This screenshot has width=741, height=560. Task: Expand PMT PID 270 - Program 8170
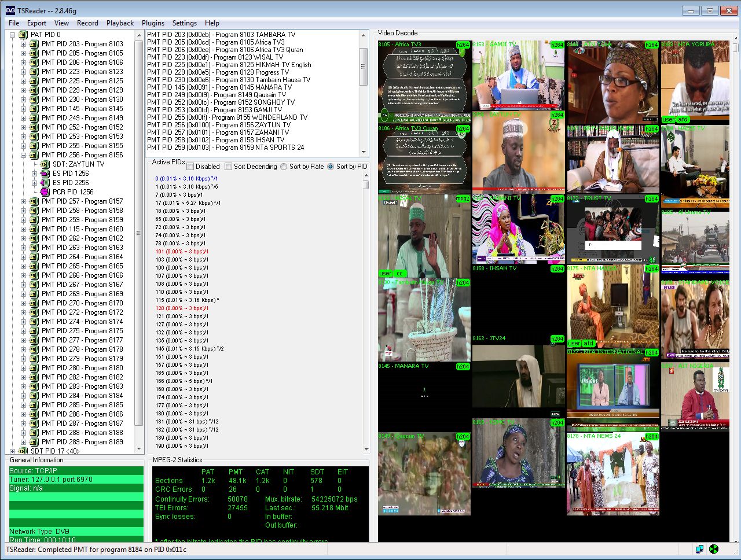coord(23,303)
